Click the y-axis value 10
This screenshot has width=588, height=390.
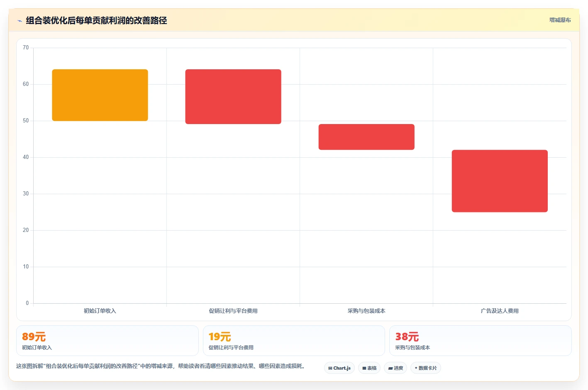tap(26, 267)
